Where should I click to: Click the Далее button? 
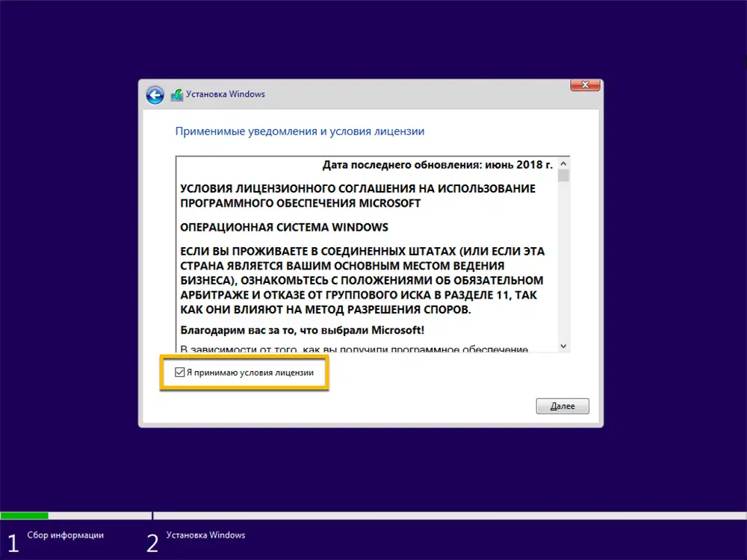(562, 406)
